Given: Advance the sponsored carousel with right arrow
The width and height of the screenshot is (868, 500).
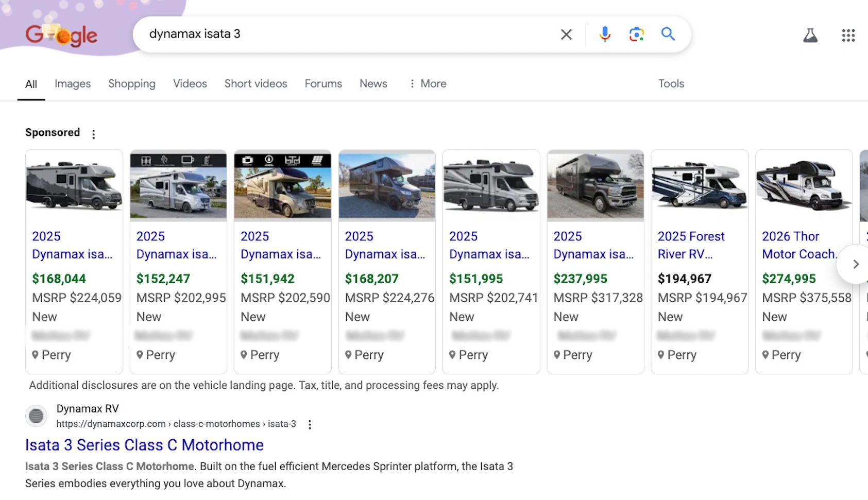Looking at the screenshot, I should point(855,264).
